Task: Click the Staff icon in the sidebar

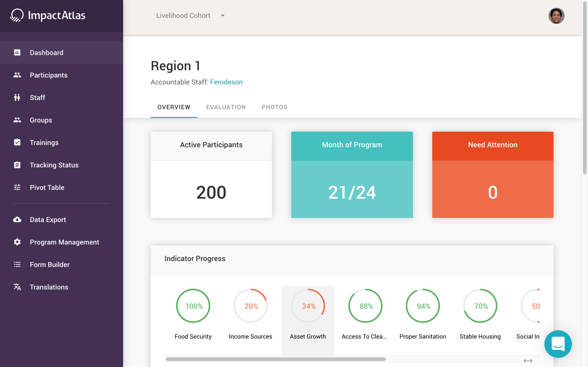Action: click(17, 97)
